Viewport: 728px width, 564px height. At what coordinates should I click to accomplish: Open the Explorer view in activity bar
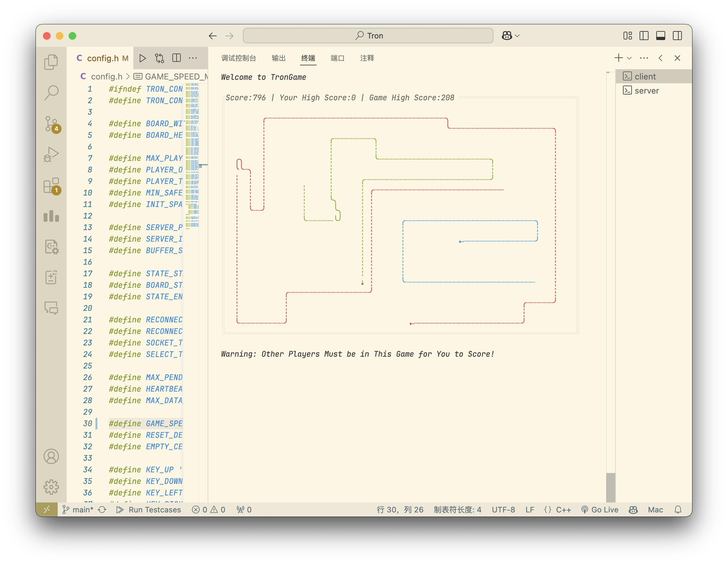pyautogui.click(x=51, y=62)
